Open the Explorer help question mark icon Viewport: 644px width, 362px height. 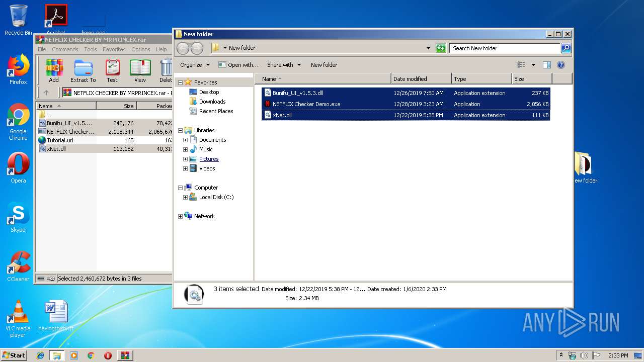pyautogui.click(x=561, y=65)
